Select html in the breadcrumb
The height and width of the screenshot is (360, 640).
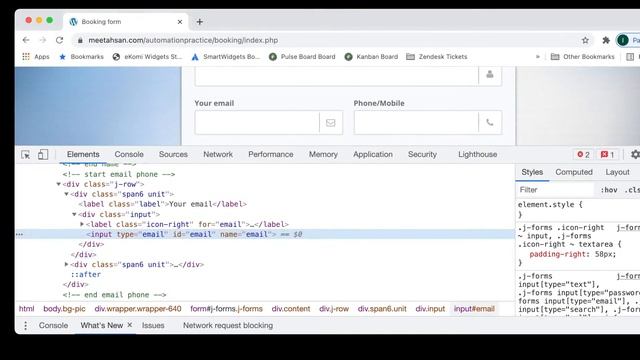tap(27, 309)
